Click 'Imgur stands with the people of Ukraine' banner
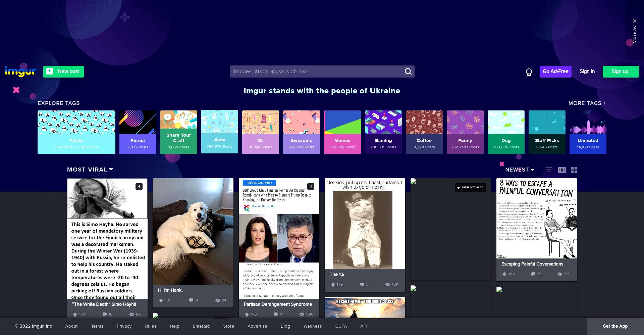Image resolution: width=644 pixels, height=335 pixels. [x=322, y=91]
